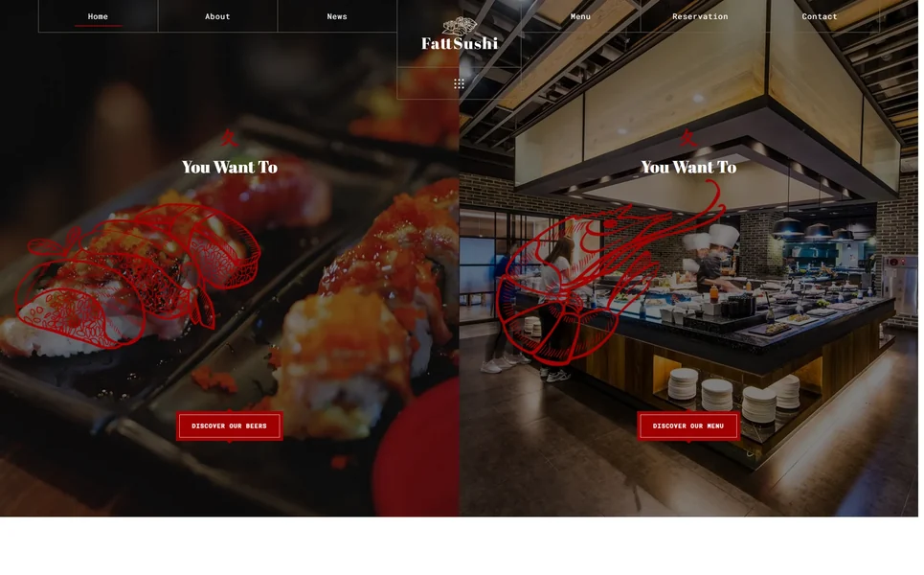Screen dimensions: 924x575
Task: Click the FattSushi logo text
Action: (x=460, y=44)
